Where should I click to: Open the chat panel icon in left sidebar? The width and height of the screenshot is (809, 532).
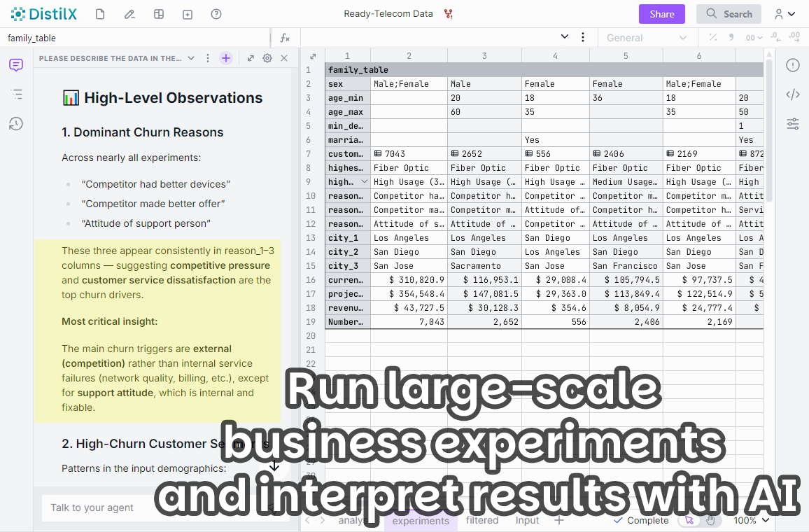coord(16,65)
